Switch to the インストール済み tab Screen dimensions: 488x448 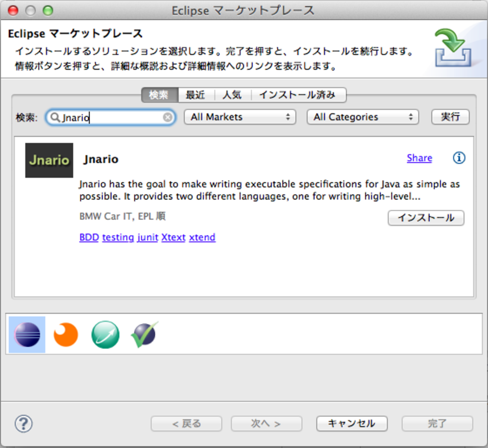pyautogui.click(x=298, y=95)
